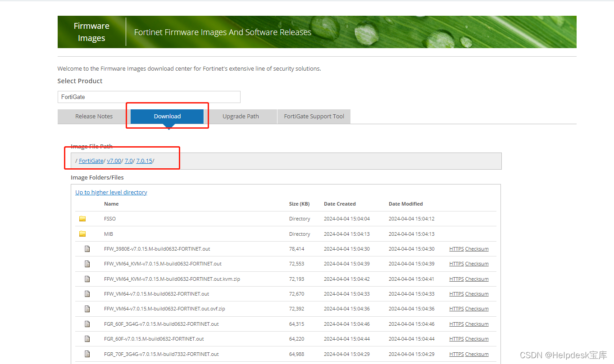The image size is (614, 364).
Task: Open Checksum for FGR_60F_3G4G file
Action: coord(477,324)
